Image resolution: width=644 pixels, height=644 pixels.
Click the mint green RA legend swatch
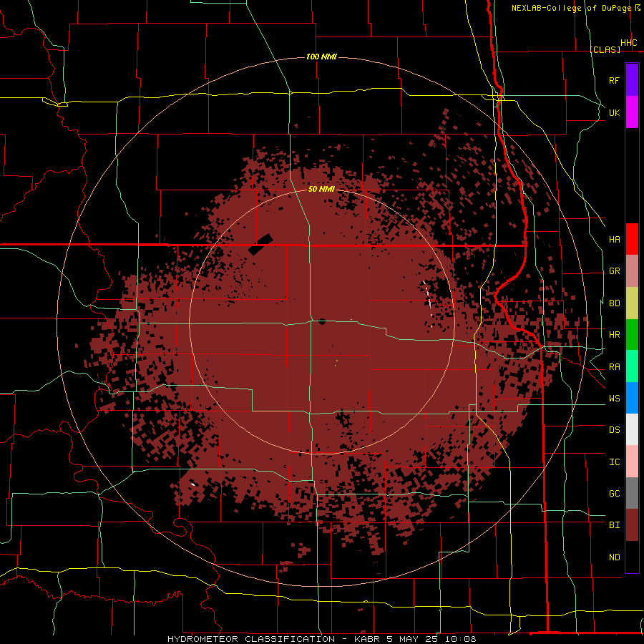pyautogui.click(x=632, y=366)
